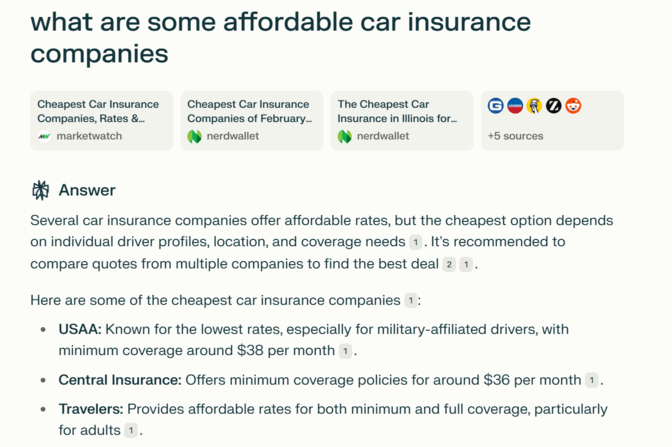Click citation 2 after "best deal"

(449, 264)
